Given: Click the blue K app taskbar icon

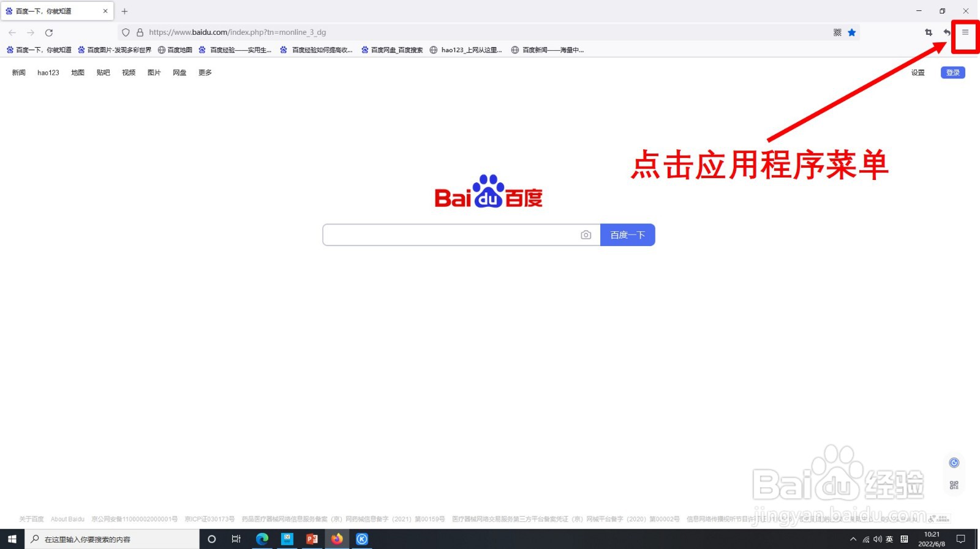Looking at the screenshot, I should pos(362,539).
